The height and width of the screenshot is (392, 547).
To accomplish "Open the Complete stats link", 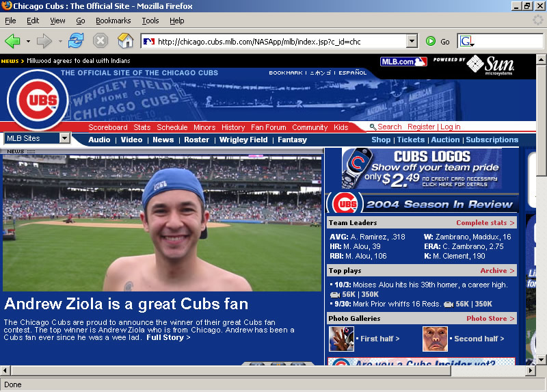I will (485, 223).
